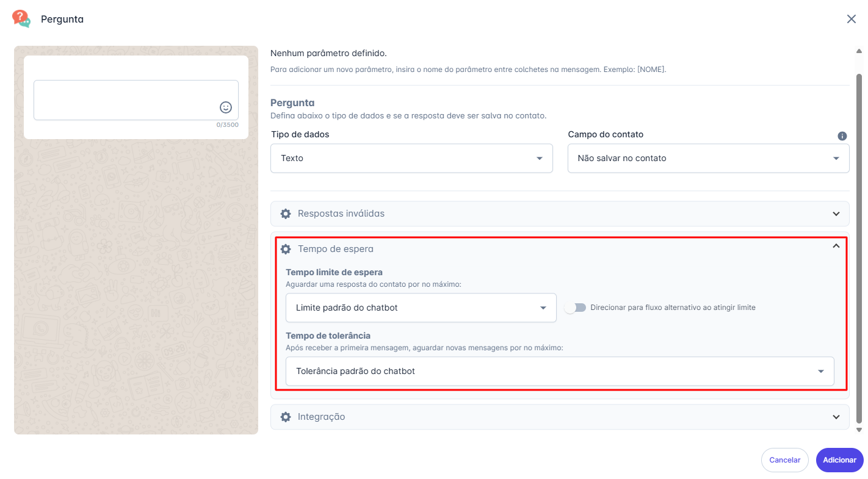
Task: Click the gear icon beside Respostas inválidas
Action: tap(285, 214)
